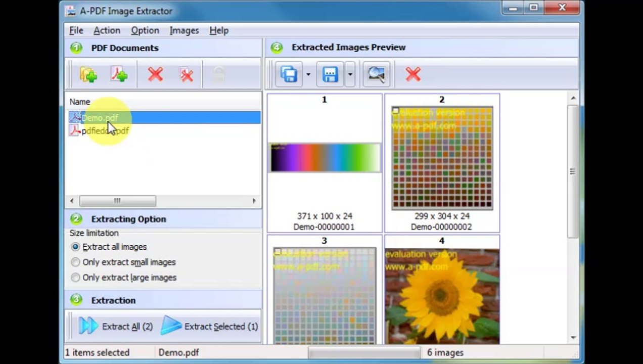Viewport: 643px width, 364px height.
Task: Click the pdffiedoc.pdf file icon
Action: [75, 130]
